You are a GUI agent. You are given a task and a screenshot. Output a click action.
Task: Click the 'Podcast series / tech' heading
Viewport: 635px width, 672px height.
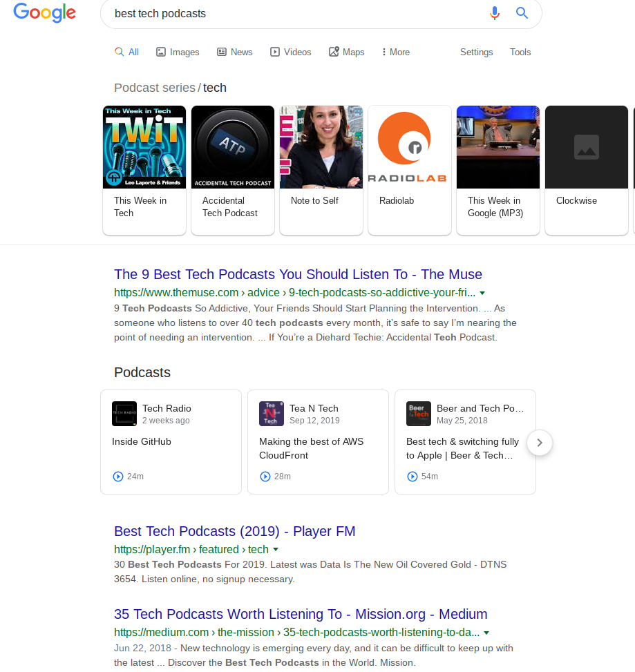[170, 88]
